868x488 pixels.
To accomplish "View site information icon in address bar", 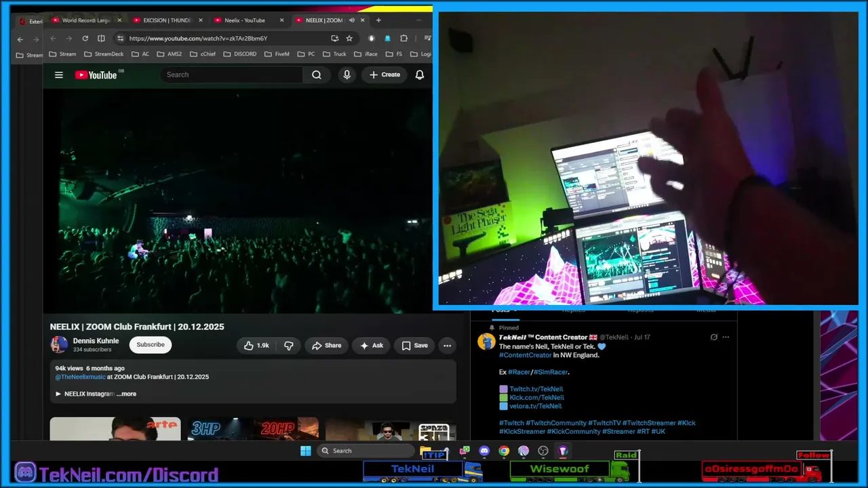I will coord(120,39).
